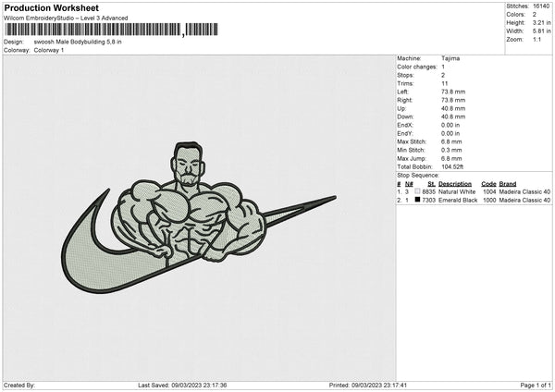Screen dimensions: 555x392
Task: Click the N# column header
Action: tap(409, 184)
